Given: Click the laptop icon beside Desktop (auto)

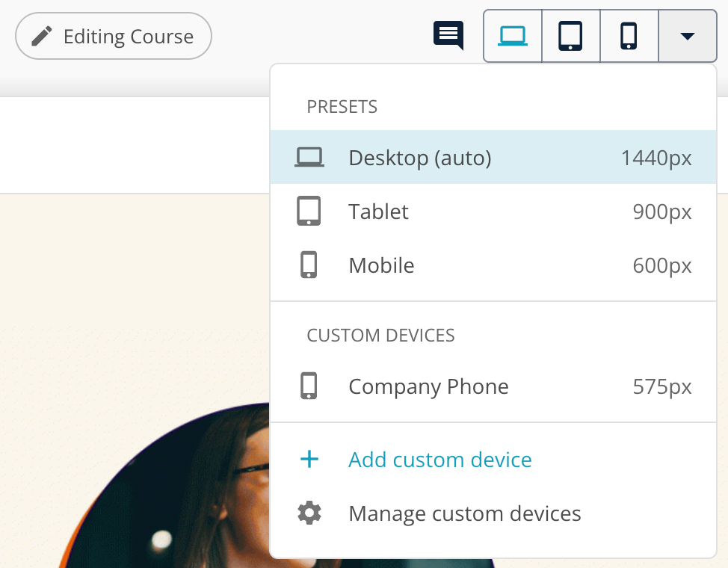Looking at the screenshot, I should pyautogui.click(x=309, y=158).
